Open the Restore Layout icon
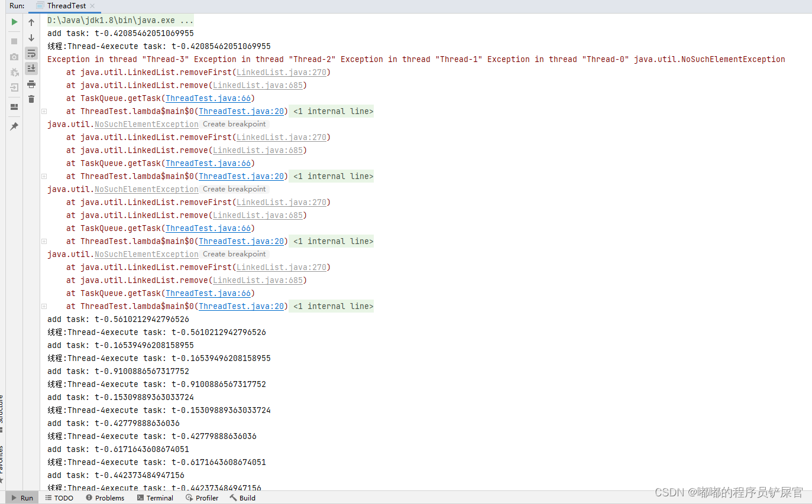 tap(14, 107)
